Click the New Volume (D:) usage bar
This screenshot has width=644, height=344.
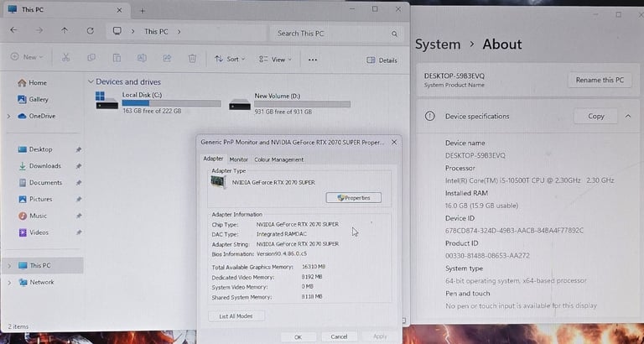302,104
